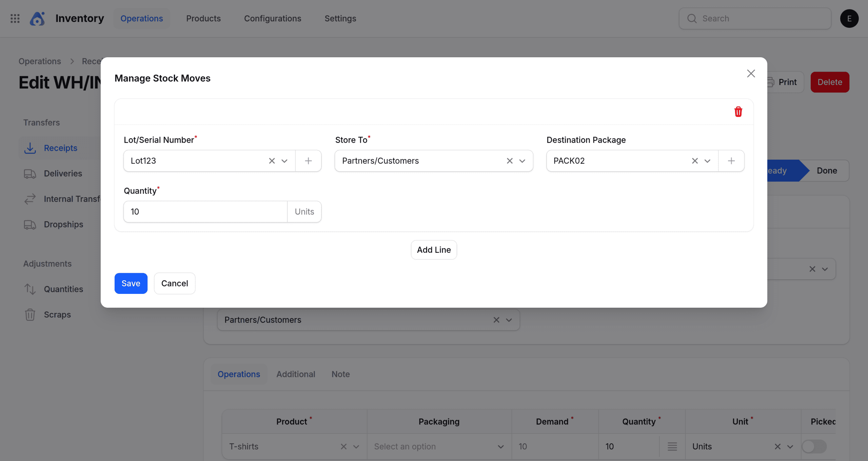Expand the Destination Package dropdown
This screenshot has width=868, height=461.
pos(707,161)
